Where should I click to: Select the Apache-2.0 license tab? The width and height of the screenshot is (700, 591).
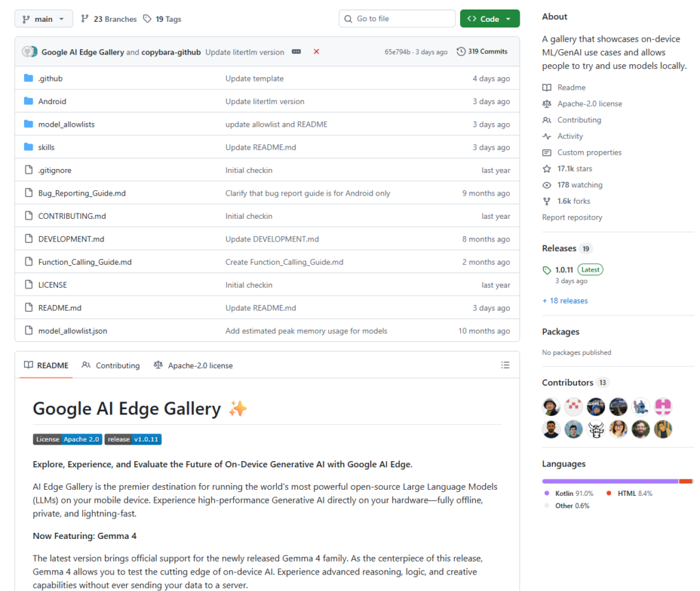(x=193, y=366)
